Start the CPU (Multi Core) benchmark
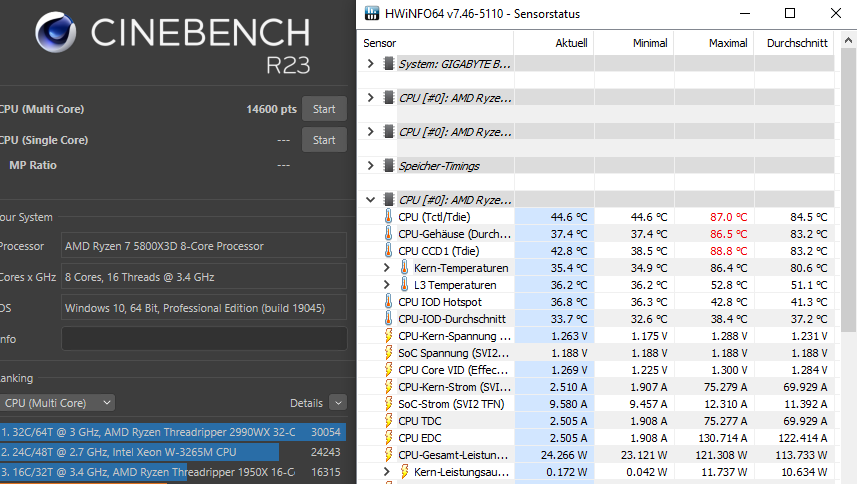This screenshot has width=857, height=484. pyautogui.click(x=324, y=109)
